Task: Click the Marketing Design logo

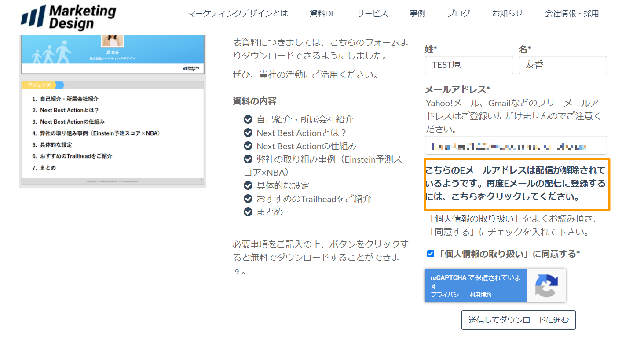Action: [x=68, y=17]
